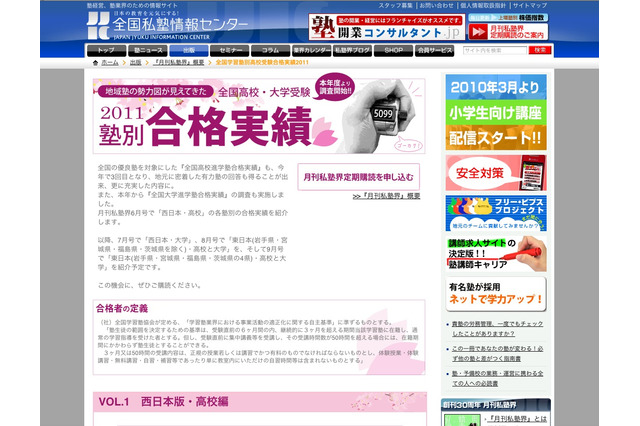Click the 安全対策 sidebar banner
The width and height of the screenshot is (640, 426).
pos(496,173)
